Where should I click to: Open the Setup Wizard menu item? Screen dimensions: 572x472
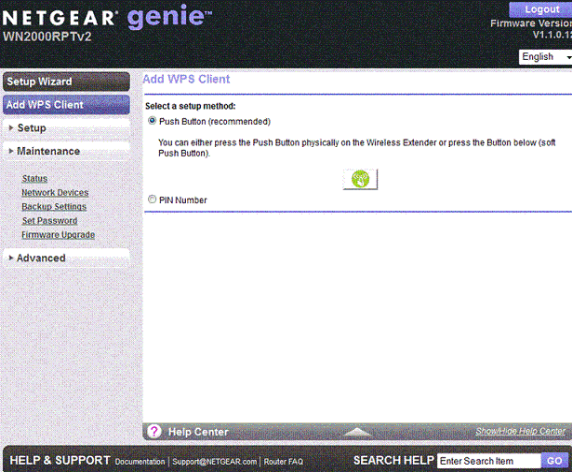tap(66, 81)
